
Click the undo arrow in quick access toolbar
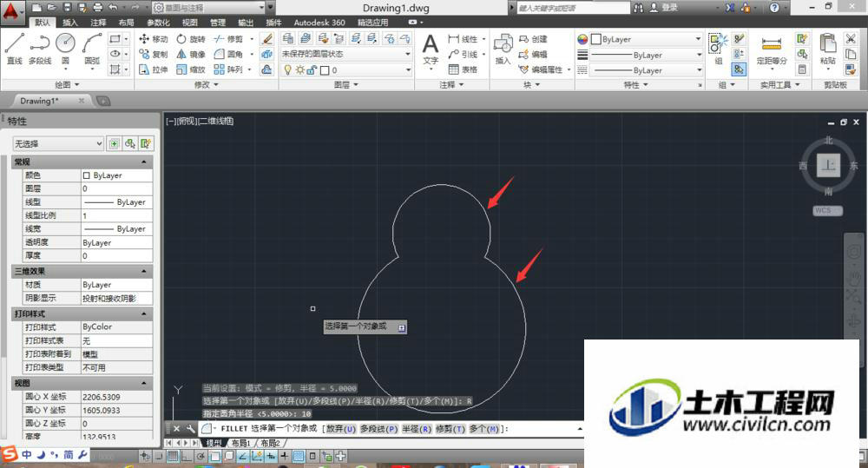pos(114,7)
